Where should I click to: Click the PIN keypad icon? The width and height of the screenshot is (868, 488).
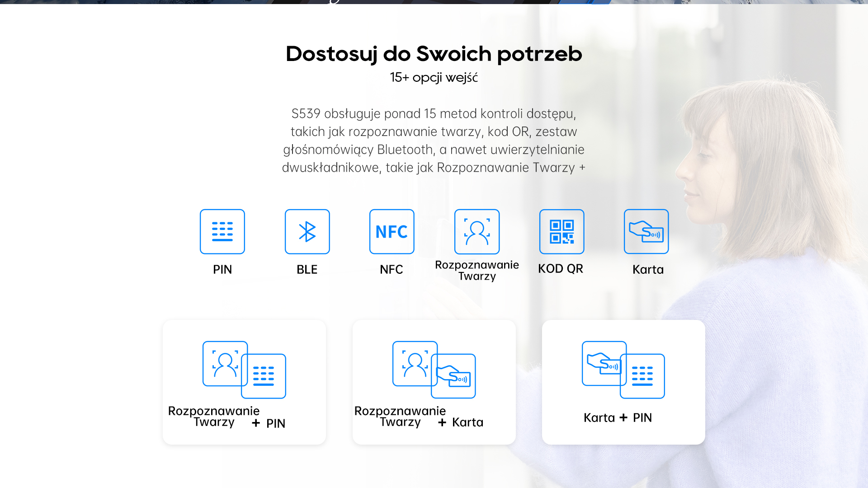222,231
